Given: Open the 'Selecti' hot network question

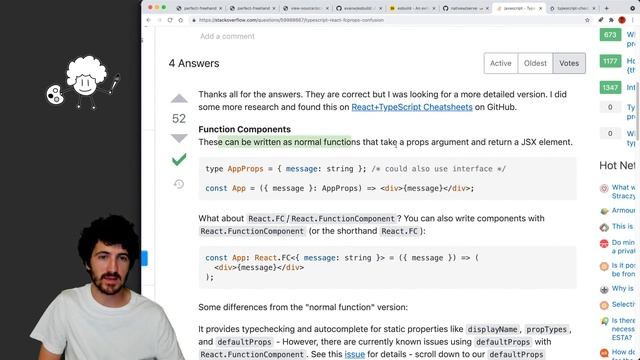Looking at the screenshot, I should click(x=623, y=304).
